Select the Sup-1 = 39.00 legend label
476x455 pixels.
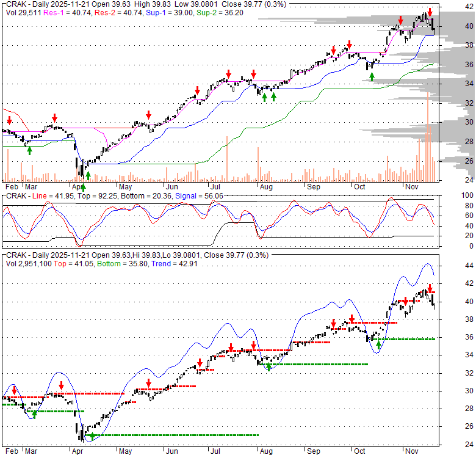(x=170, y=13)
